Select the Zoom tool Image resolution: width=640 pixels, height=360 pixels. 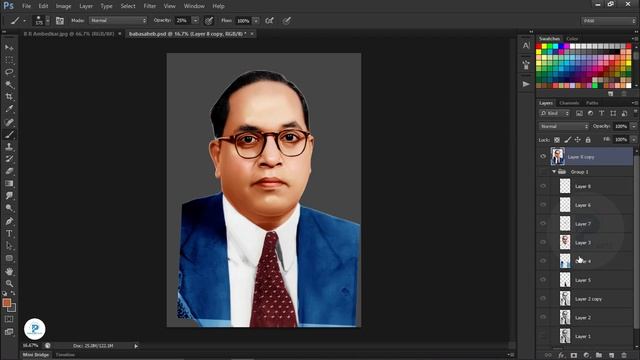point(9,283)
